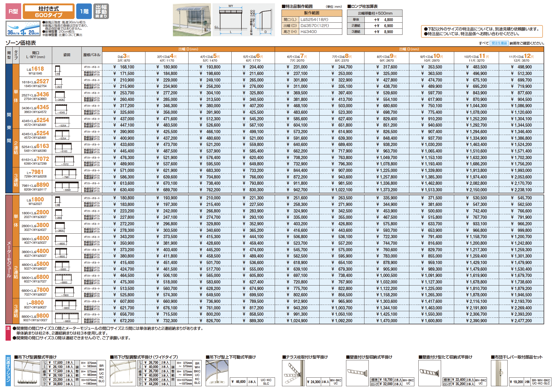Click the ~2527 frame diagram
This screenshot has height=392, width=557.
coord(58,83)
